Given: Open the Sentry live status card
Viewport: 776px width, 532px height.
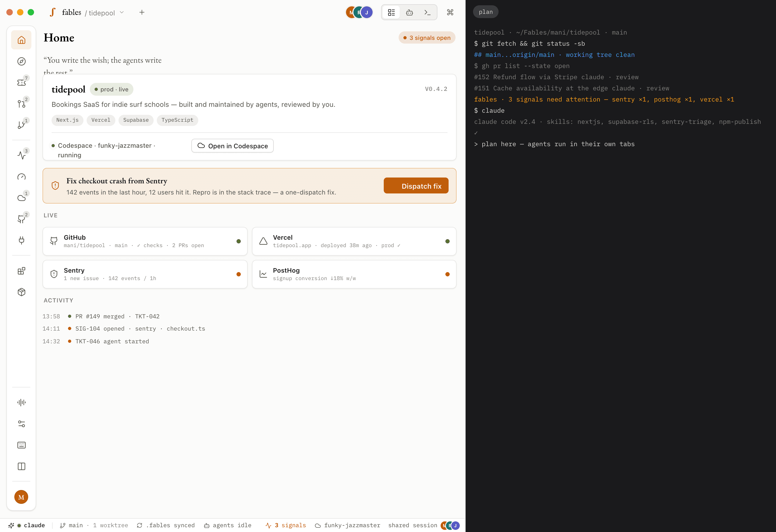Looking at the screenshot, I should [x=145, y=274].
